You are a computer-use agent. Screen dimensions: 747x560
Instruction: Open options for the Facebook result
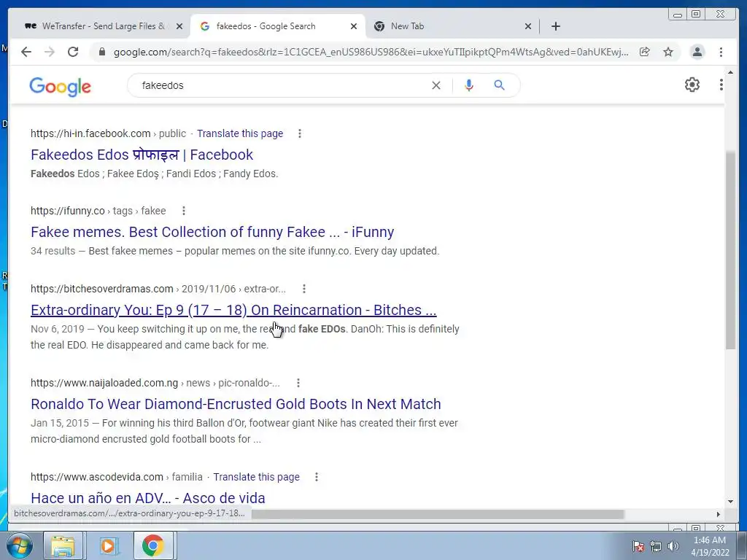(300, 134)
